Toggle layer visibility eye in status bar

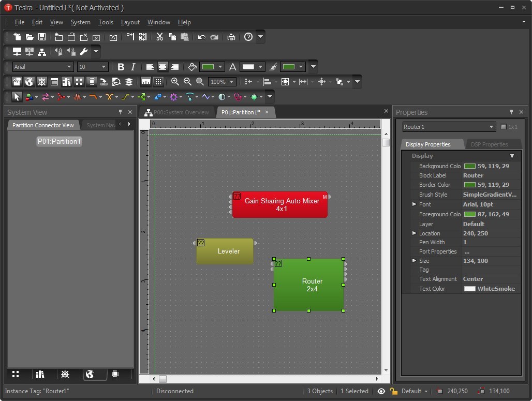pyautogui.click(x=381, y=391)
